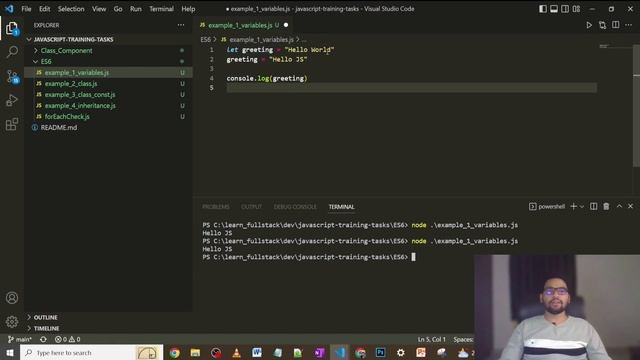Open Explorer Views and More Actions ellipsis

(x=181, y=25)
